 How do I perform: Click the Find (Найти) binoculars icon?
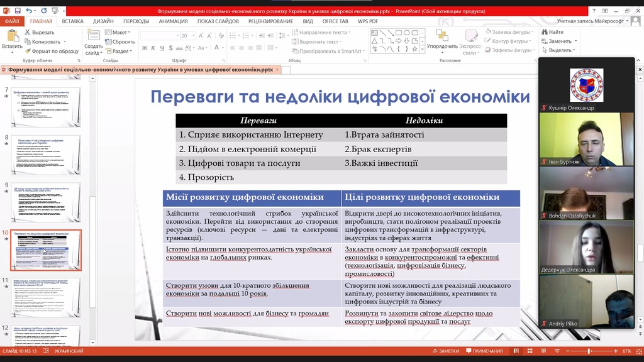pos(545,32)
